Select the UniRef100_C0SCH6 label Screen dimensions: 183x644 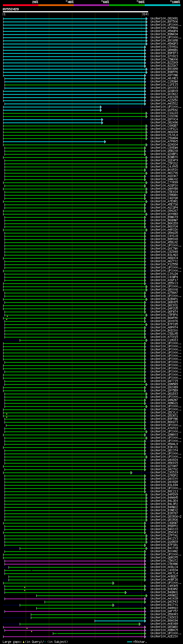(164, 116)
